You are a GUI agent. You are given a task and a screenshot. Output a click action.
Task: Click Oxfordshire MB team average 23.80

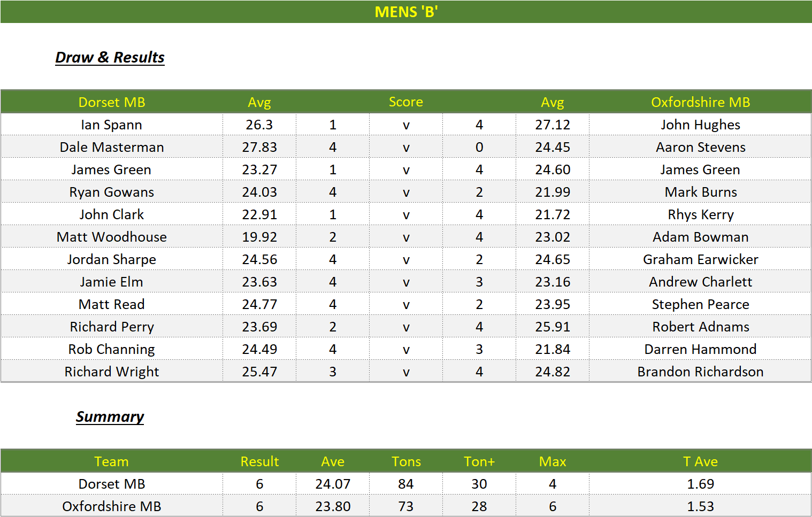(333, 506)
